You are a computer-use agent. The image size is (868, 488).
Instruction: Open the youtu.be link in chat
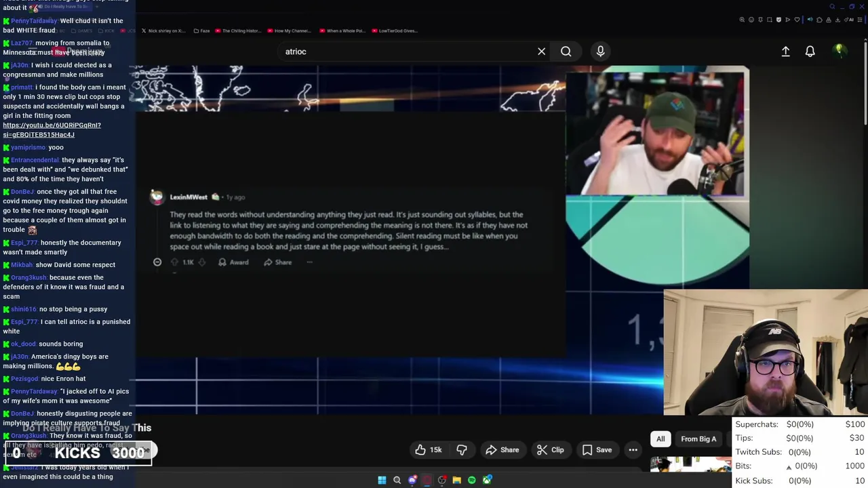[52, 129]
